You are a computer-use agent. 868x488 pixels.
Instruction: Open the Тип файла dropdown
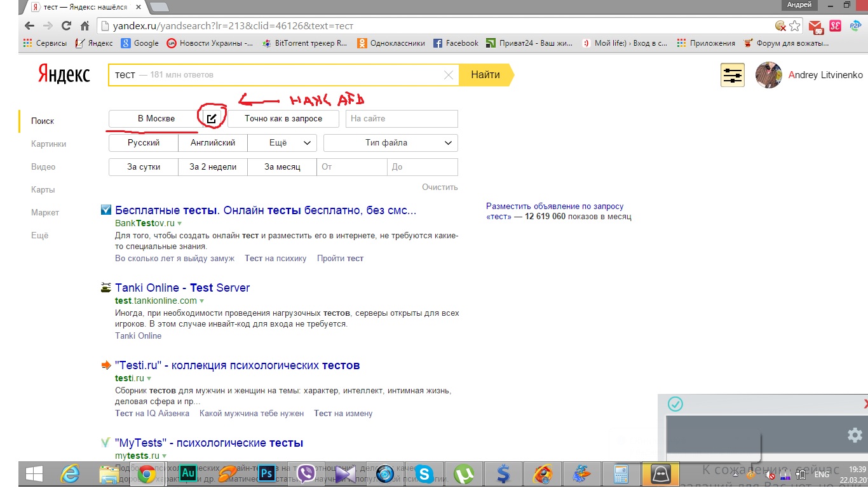pos(391,143)
